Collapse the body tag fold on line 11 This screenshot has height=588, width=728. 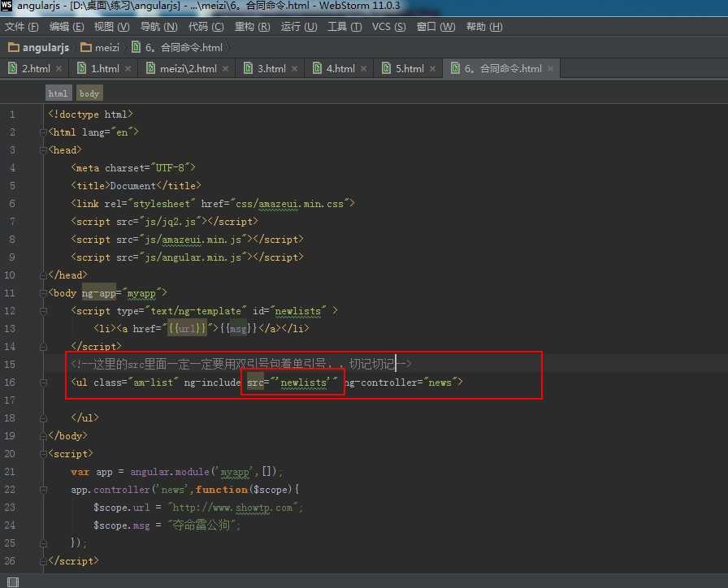[x=43, y=293]
